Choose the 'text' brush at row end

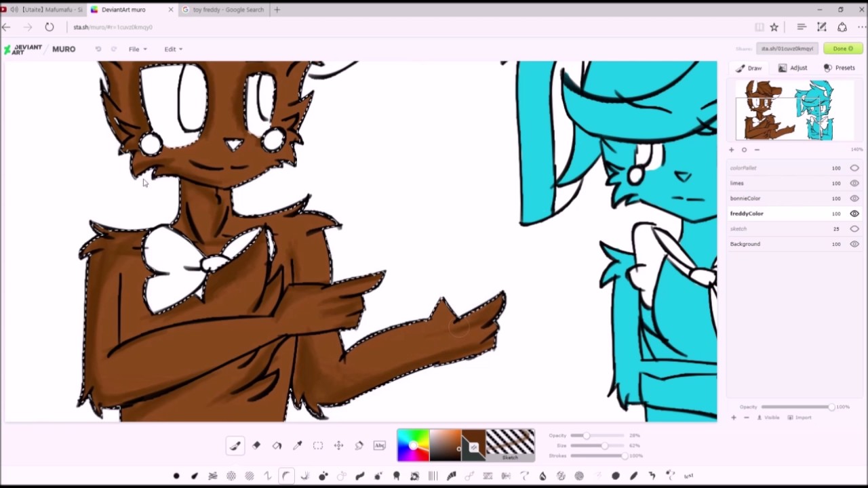(x=689, y=476)
